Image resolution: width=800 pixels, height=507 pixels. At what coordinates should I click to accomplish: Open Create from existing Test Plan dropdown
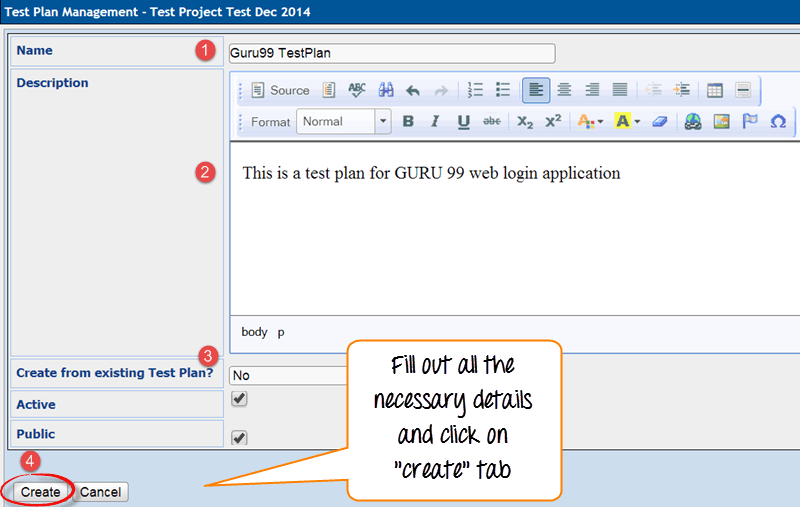tap(288, 376)
